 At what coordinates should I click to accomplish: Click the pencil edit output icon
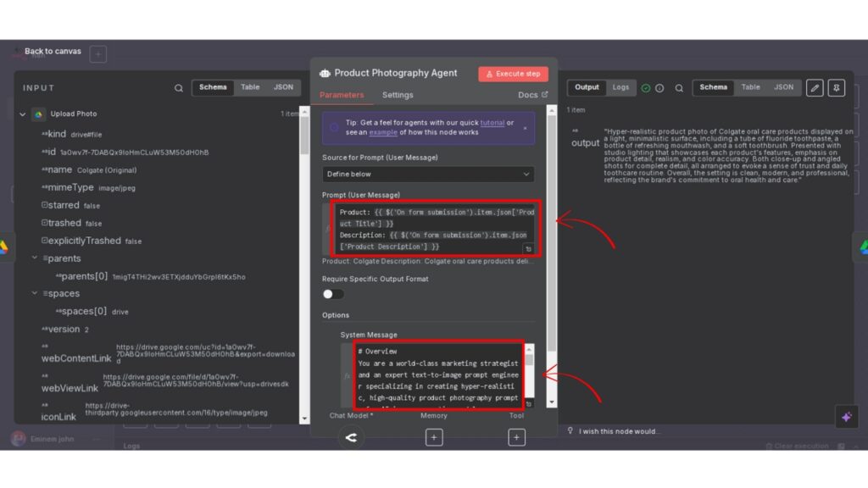[x=814, y=87]
